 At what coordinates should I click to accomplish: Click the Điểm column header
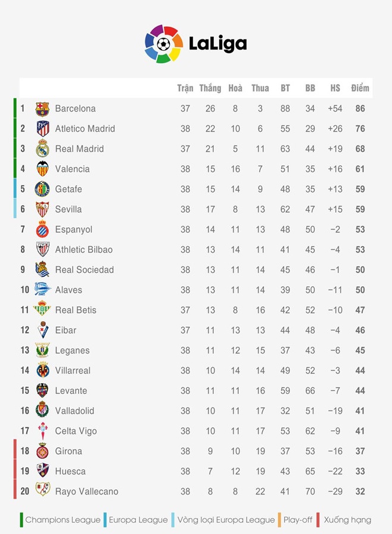click(360, 88)
